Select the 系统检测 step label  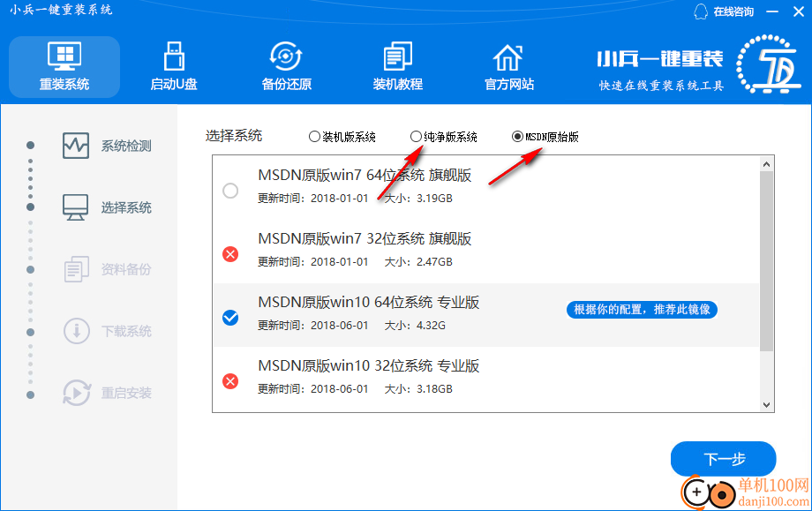(126, 146)
